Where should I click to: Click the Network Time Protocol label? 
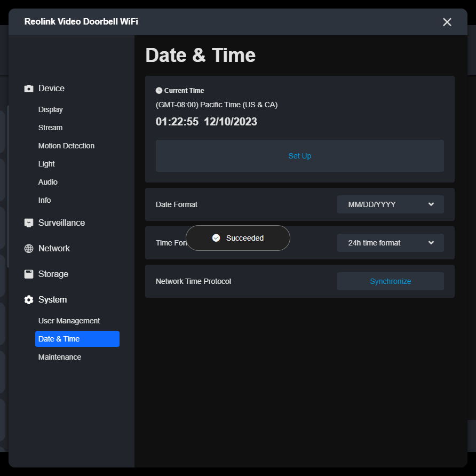(193, 281)
